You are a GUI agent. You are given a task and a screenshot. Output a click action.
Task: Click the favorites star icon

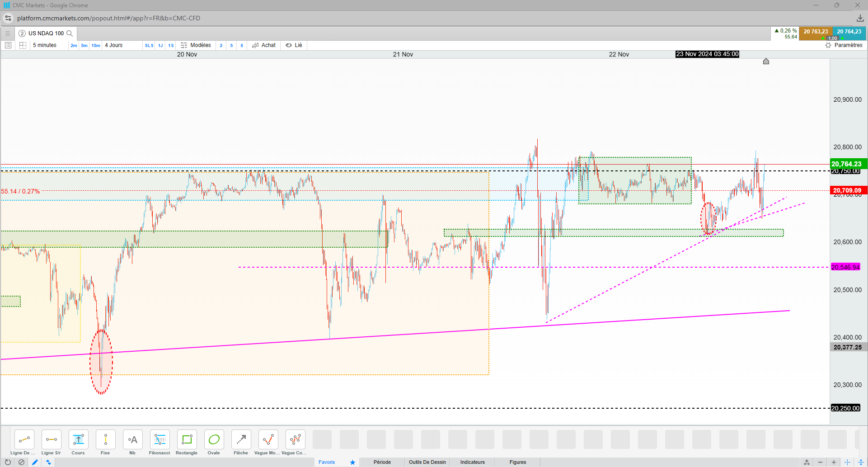click(x=352, y=462)
